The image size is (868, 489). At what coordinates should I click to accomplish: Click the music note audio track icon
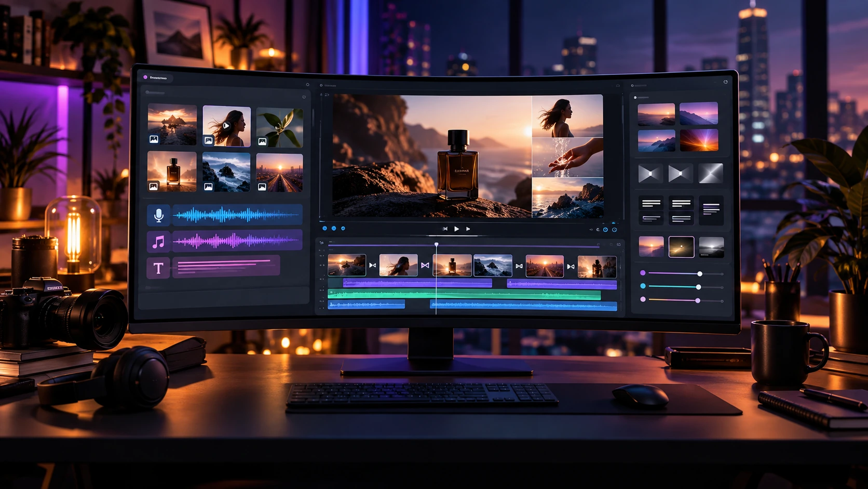click(158, 242)
